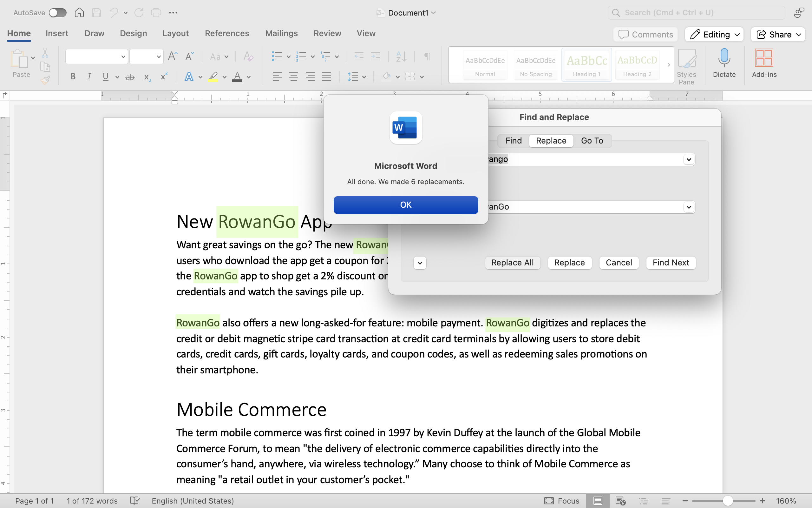Click the Decrease Font Size icon

(x=190, y=56)
